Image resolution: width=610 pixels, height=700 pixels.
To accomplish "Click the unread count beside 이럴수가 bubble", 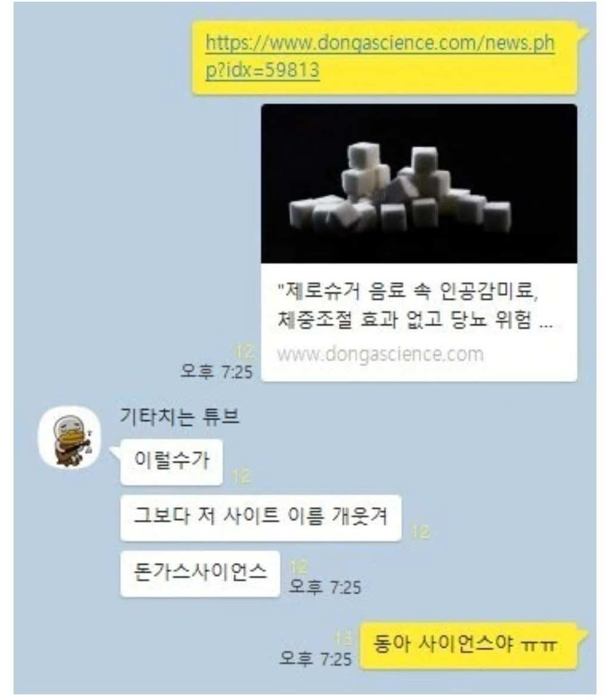I will point(241,476).
